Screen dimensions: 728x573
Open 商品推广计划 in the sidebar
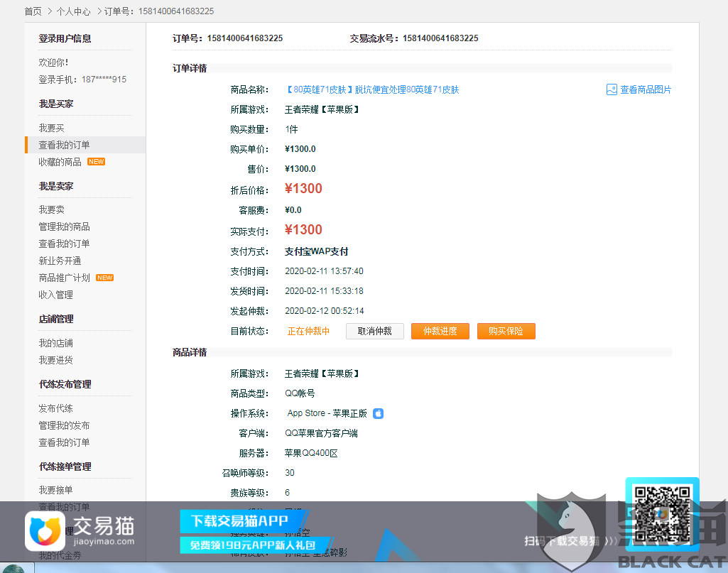pos(64,278)
